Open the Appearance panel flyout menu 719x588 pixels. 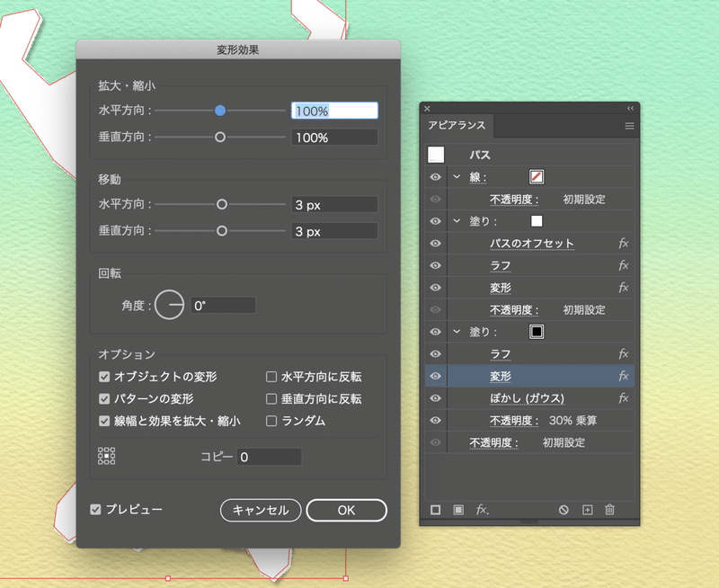(629, 125)
